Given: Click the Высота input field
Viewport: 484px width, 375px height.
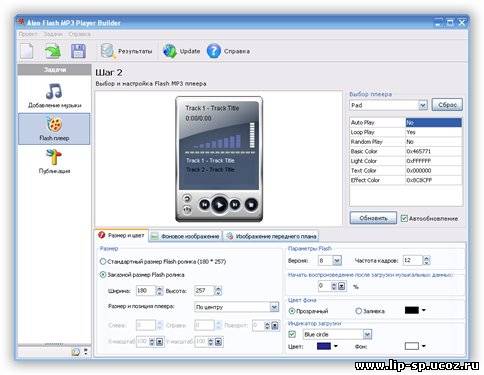Looking at the screenshot, I should (204, 291).
